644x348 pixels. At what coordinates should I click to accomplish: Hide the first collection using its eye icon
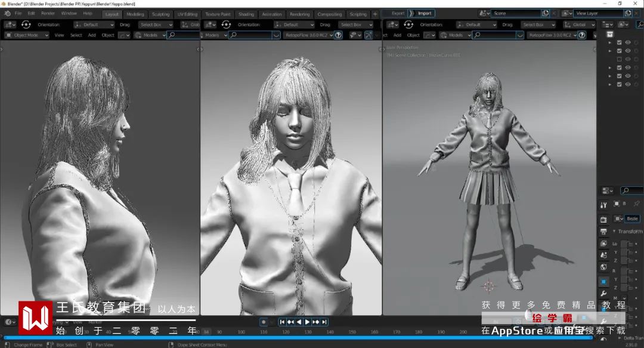(x=627, y=42)
